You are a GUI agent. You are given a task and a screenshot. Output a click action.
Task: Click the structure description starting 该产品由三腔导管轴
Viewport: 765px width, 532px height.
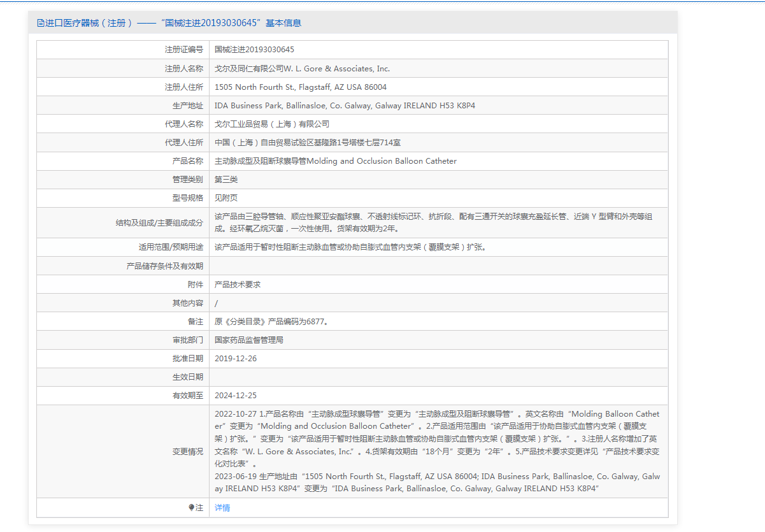pyautogui.click(x=434, y=222)
